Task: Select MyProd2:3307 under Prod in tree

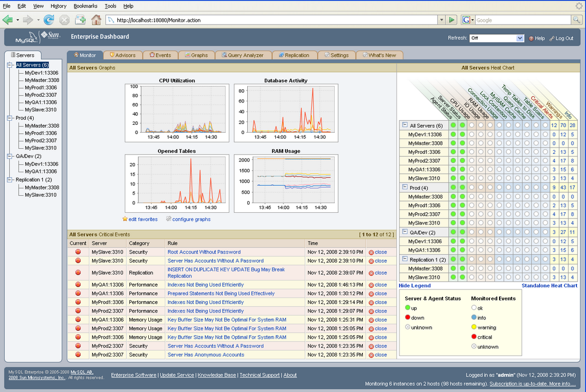Action: point(41,141)
